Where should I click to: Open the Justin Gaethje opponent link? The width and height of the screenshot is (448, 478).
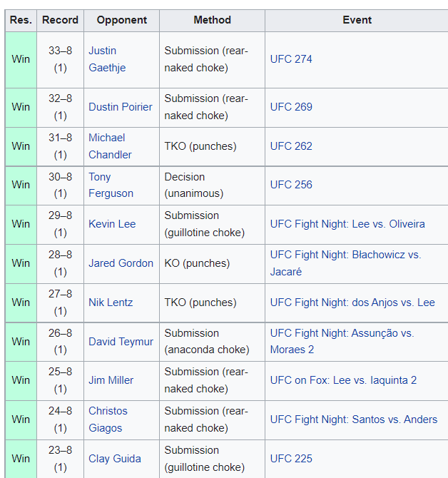(107, 59)
